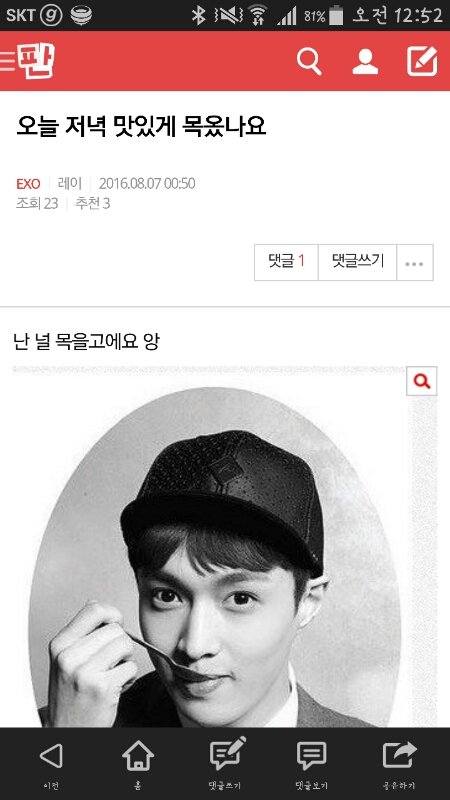Open the EXO category link
This screenshot has width=450, height=800.
28,184
